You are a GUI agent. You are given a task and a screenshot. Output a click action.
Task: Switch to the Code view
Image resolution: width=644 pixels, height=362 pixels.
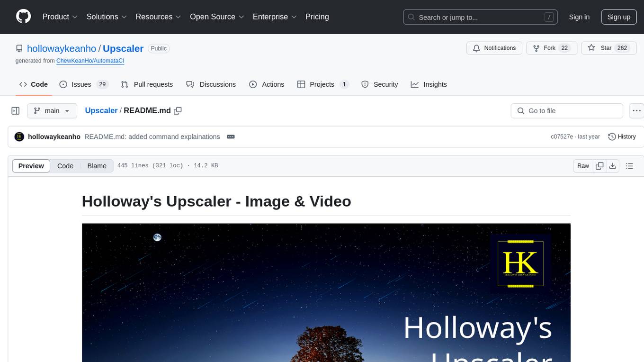coord(65,166)
